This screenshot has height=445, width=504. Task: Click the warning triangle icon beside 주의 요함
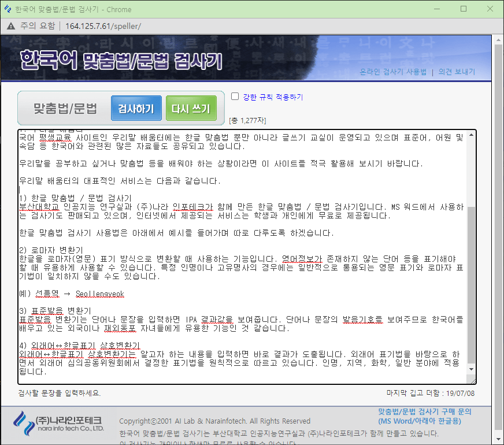(9, 25)
